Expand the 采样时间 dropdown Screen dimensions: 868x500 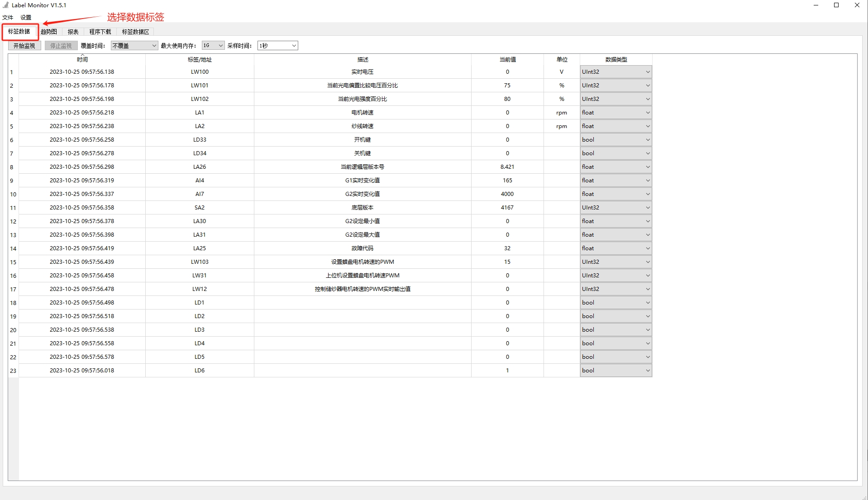[277, 46]
